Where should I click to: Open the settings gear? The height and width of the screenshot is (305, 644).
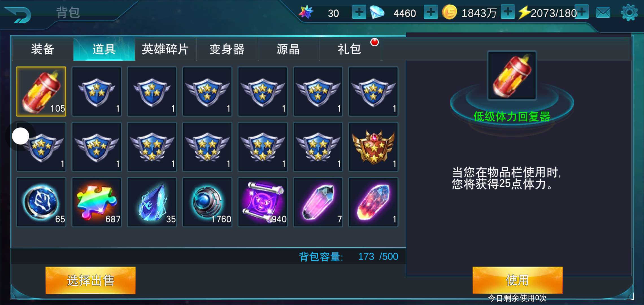click(x=629, y=13)
